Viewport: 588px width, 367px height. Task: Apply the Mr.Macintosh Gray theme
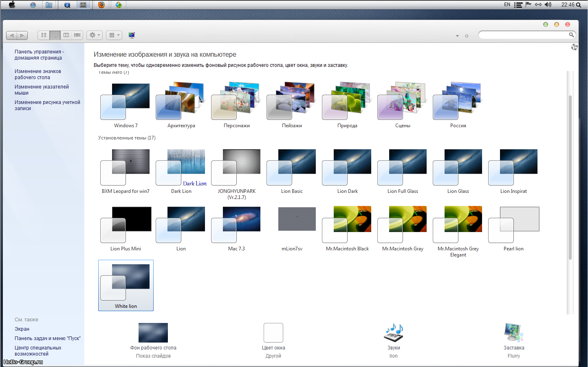point(403,229)
